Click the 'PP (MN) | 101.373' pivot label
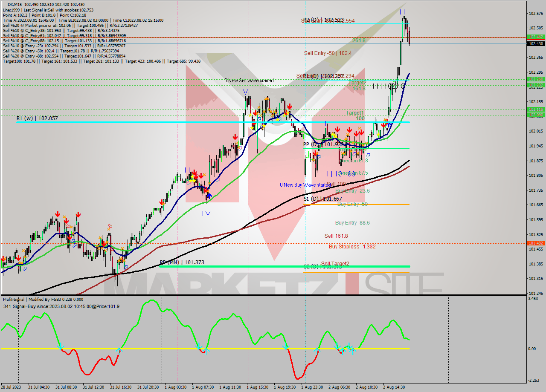Viewport: 546px width, 392px height. 182,262
